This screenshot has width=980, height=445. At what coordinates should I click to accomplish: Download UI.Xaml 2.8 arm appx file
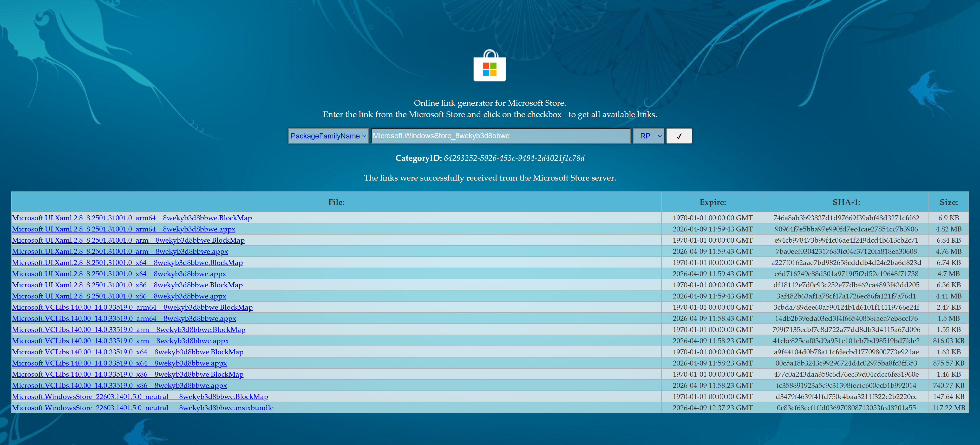(120, 251)
